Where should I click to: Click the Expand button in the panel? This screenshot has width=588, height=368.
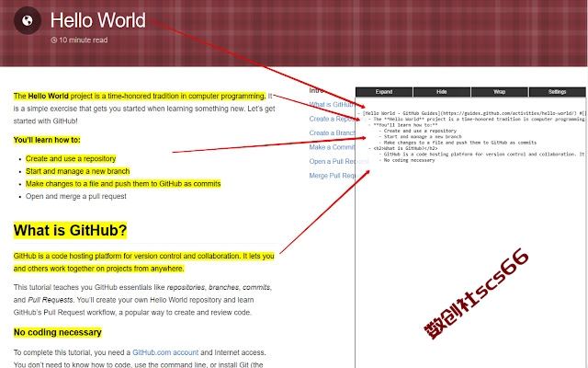(384, 92)
